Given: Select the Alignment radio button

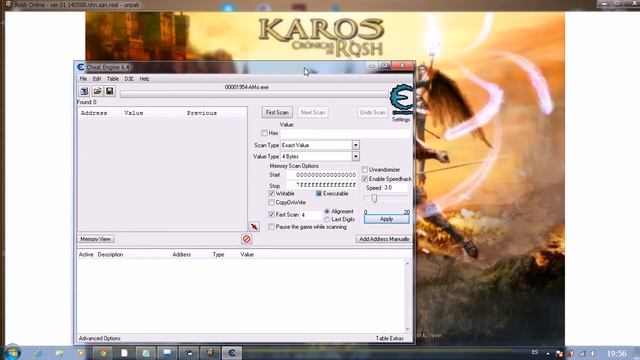Looking at the screenshot, I should pyautogui.click(x=327, y=211).
